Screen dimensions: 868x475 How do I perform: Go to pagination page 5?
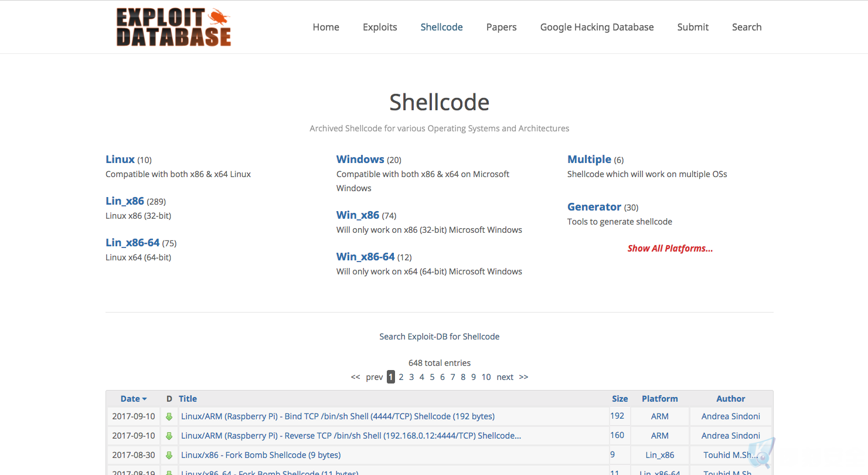(432, 377)
